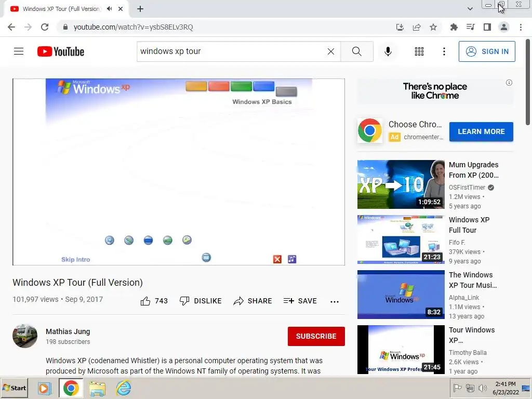View site information lock icon
This screenshot has height=399, width=532.
(65, 27)
